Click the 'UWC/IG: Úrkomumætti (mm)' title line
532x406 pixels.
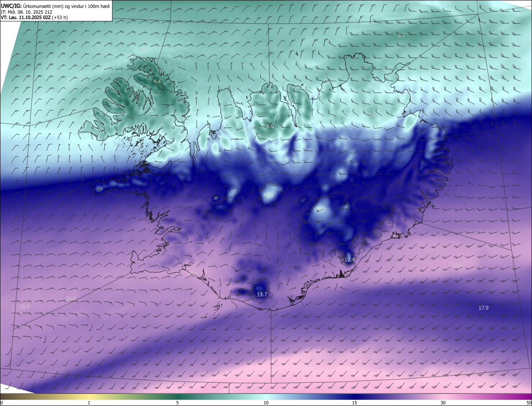point(55,6)
